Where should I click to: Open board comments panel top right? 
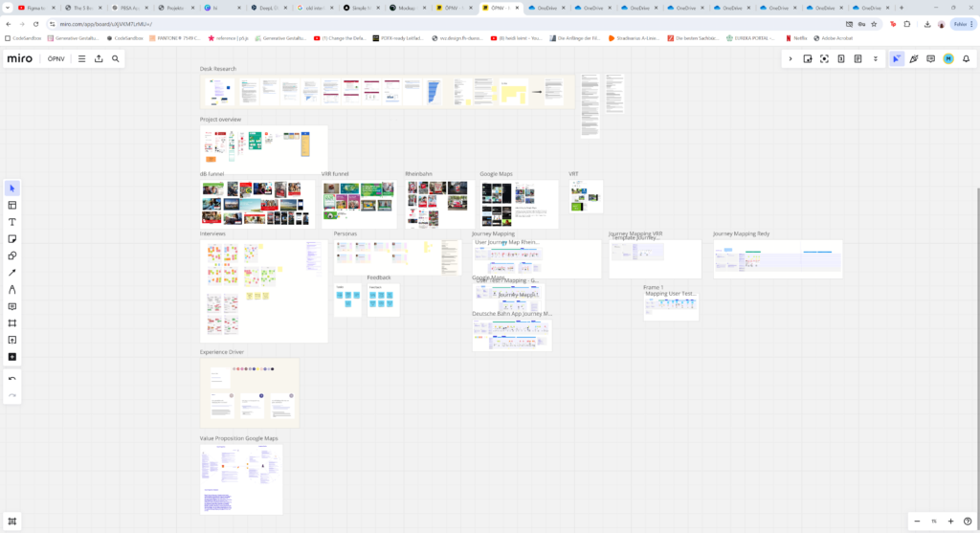tap(930, 58)
